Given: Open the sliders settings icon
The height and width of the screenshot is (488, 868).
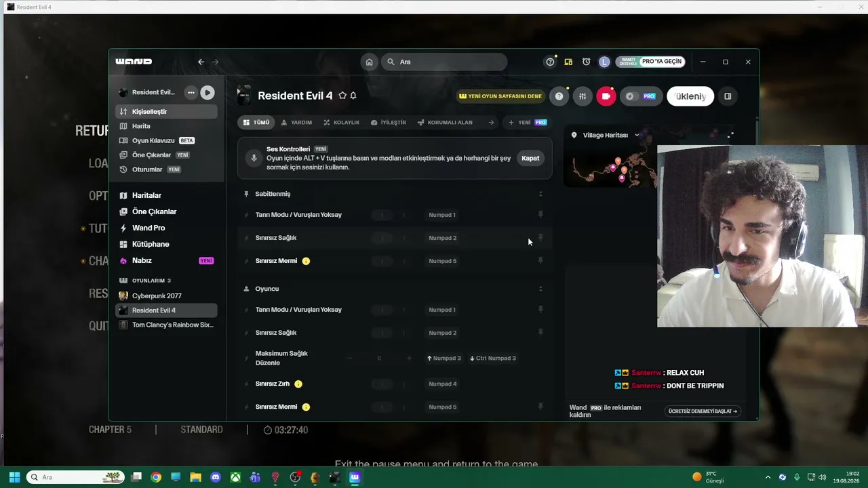Looking at the screenshot, I should tap(582, 96).
